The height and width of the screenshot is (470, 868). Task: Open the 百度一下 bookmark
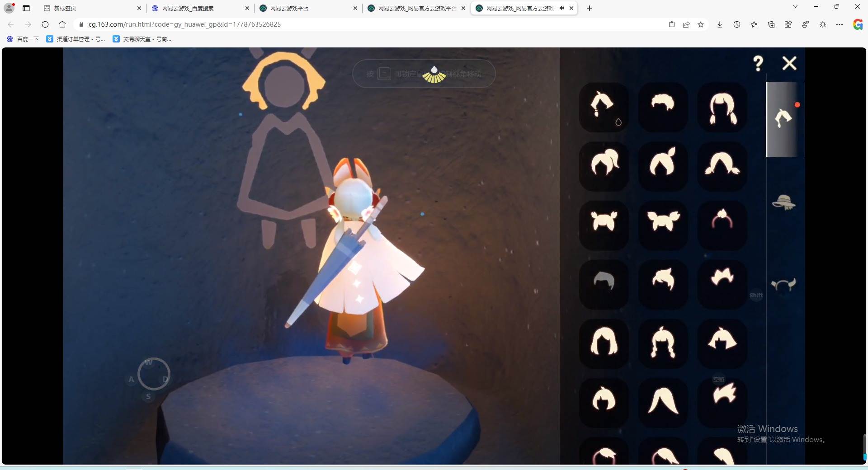click(23, 39)
